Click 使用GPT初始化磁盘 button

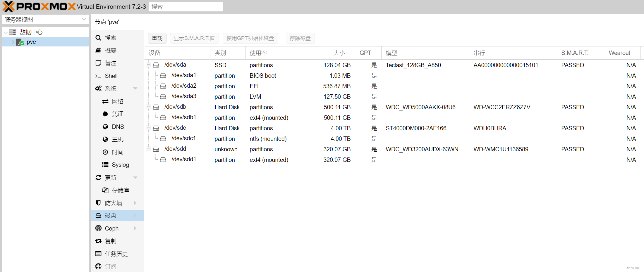tap(250, 38)
